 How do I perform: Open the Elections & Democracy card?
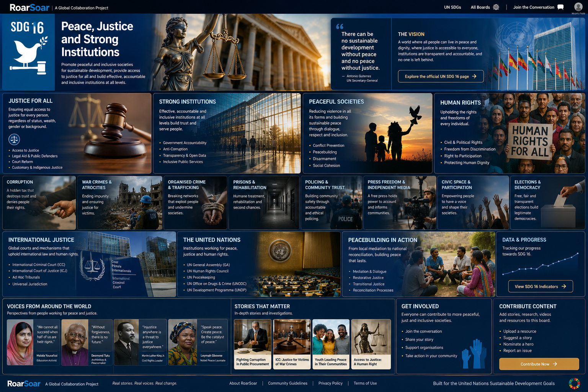point(548,203)
